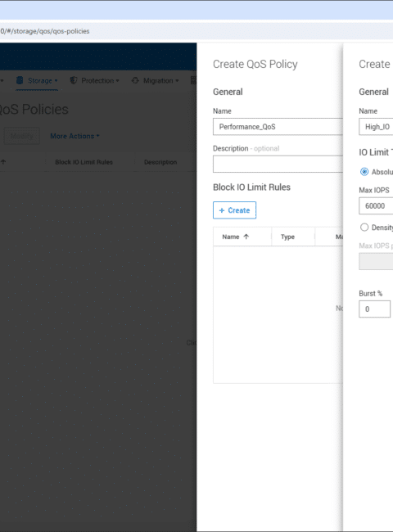Viewport: 393px width, 532px height.
Task: Click the QoS Policies page heading
Action: (34, 109)
